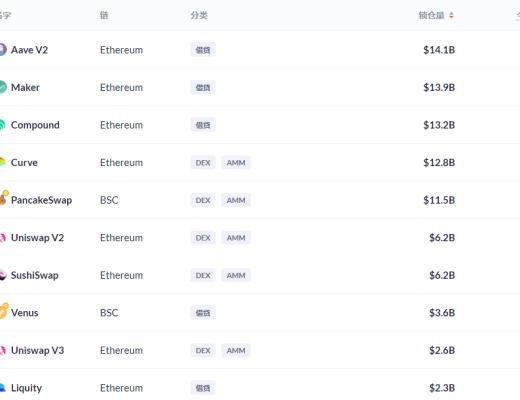Click the Liquity logo icon

[x=3, y=388]
